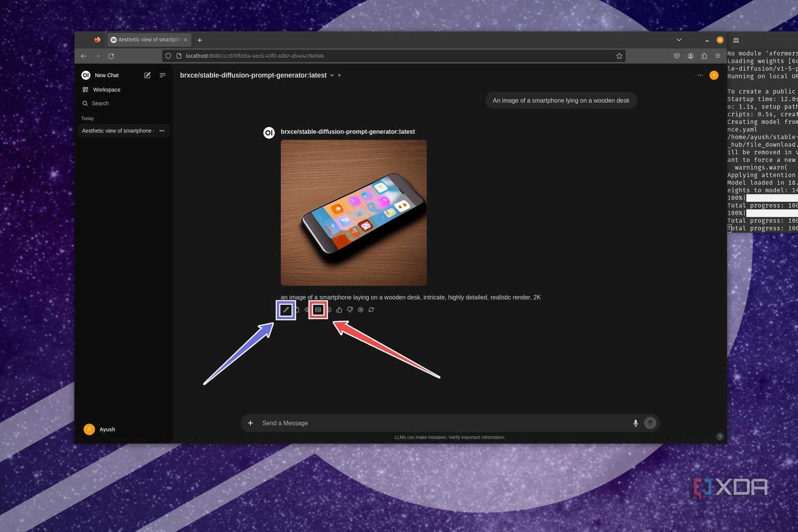Click the browser back arrow

pos(84,56)
